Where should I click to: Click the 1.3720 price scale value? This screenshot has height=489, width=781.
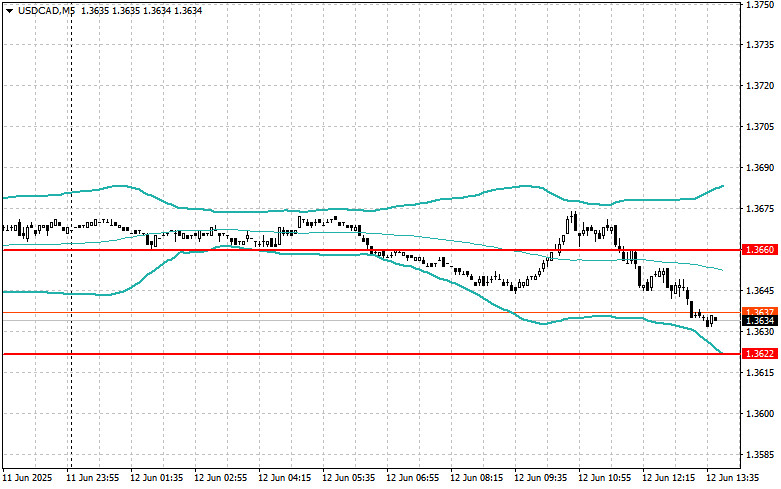pyautogui.click(x=760, y=86)
